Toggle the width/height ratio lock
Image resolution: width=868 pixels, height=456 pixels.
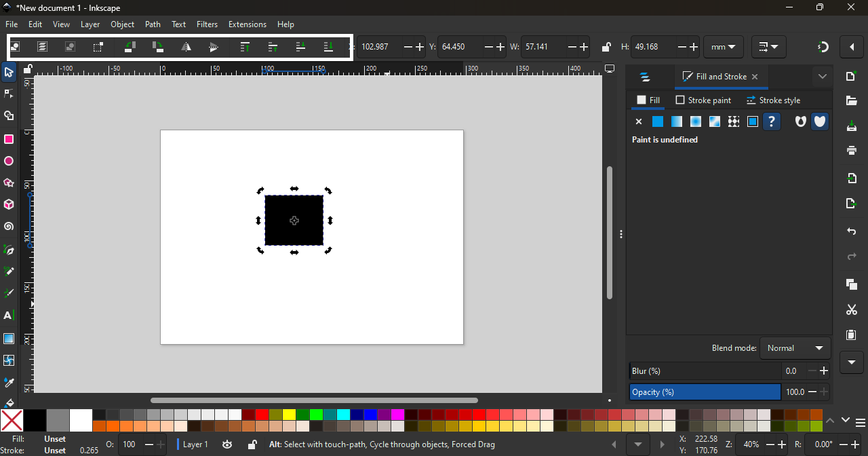coord(606,47)
